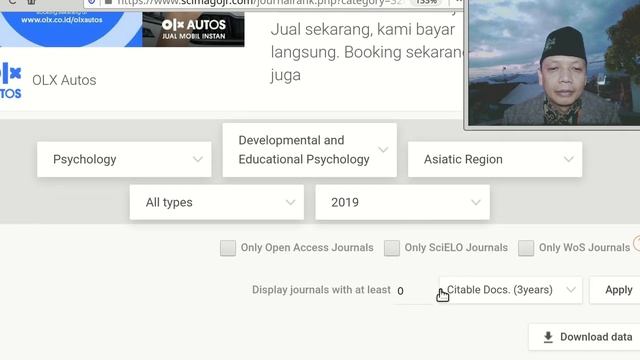The height and width of the screenshot is (360, 640).
Task: Check the Only WoS Journals box
Action: tap(526, 248)
